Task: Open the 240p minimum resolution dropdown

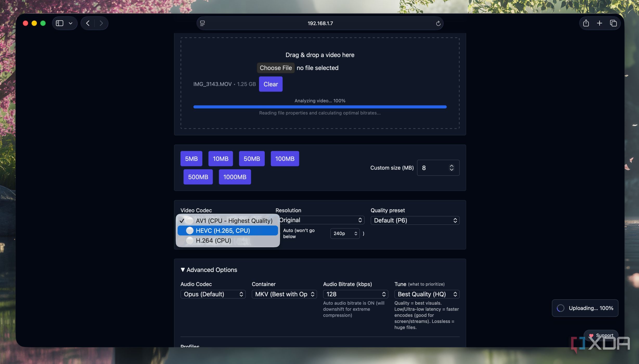Action: click(x=345, y=233)
